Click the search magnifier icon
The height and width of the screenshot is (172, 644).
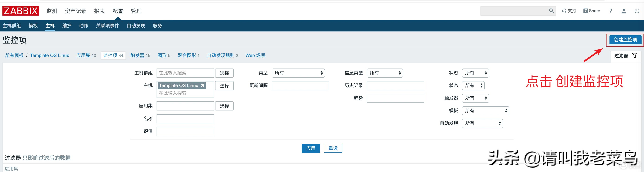(x=551, y=11)
